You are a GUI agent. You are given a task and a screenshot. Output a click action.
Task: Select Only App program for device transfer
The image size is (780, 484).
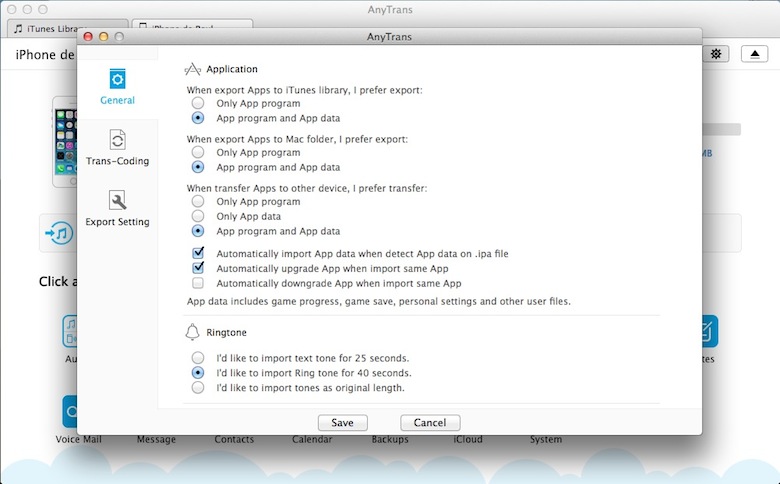point(198,201)
